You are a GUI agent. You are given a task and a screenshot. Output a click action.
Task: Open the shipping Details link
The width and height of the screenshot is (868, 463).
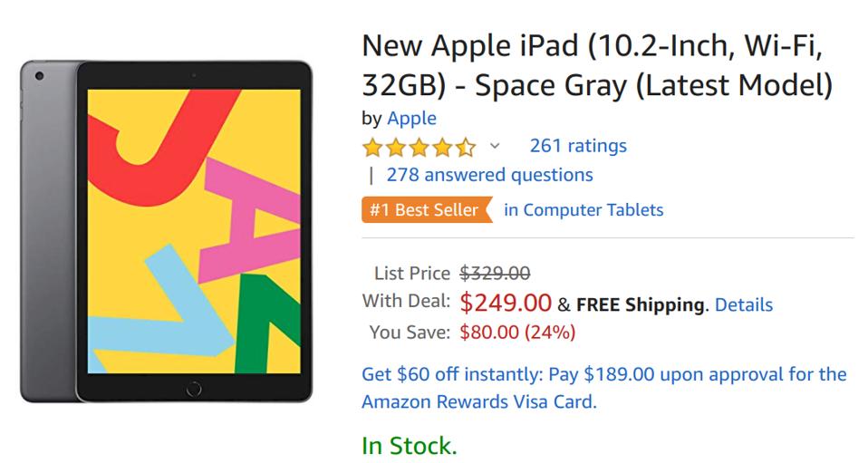tap(743, 304)
